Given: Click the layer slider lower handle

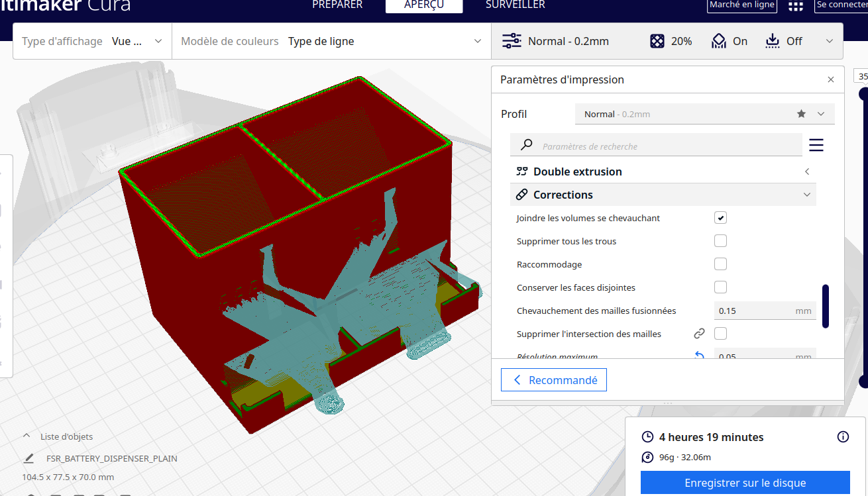Looking at the screenshot, I should [x=864, y=381].
